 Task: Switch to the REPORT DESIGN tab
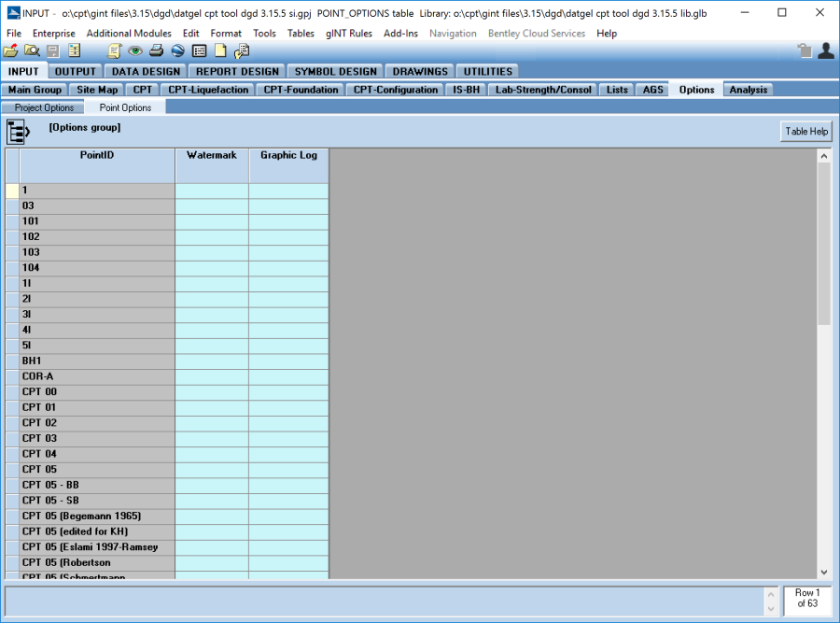coord(237,71)
